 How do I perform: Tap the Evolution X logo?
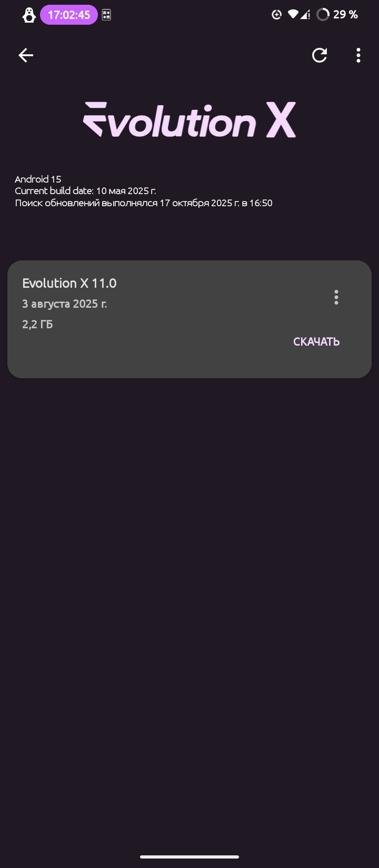tap(189, 120)
